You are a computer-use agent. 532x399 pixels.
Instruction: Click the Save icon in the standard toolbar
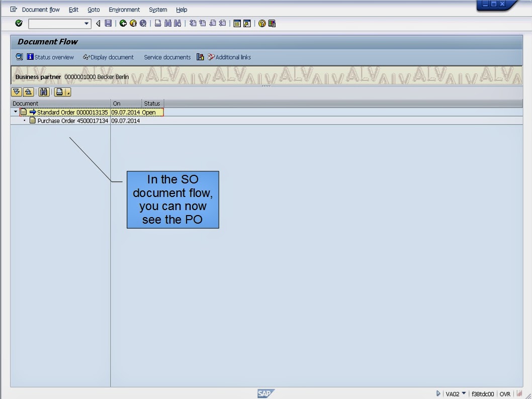click(x=108, y=23)
